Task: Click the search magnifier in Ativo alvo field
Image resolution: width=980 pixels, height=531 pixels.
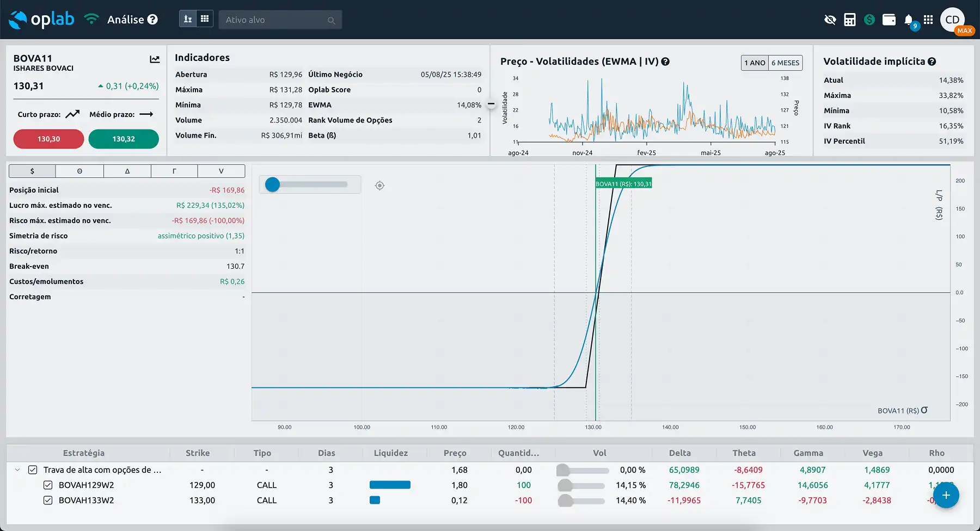Action: point(331,20)
